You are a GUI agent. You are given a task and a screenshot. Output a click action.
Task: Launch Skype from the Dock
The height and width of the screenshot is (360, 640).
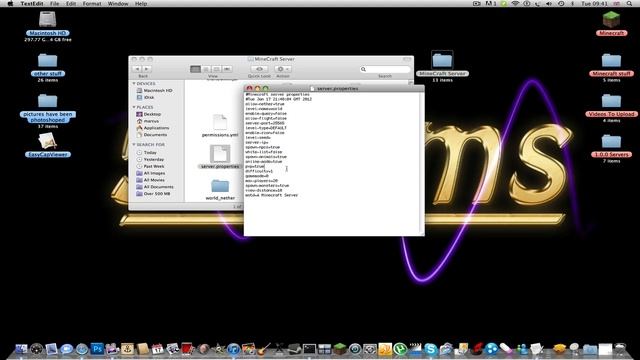point(430,349)
